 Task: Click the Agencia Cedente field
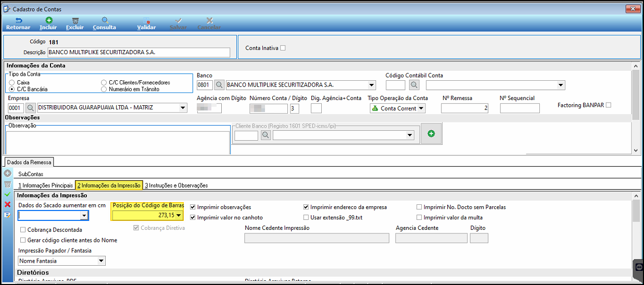[x=432, y=238]
